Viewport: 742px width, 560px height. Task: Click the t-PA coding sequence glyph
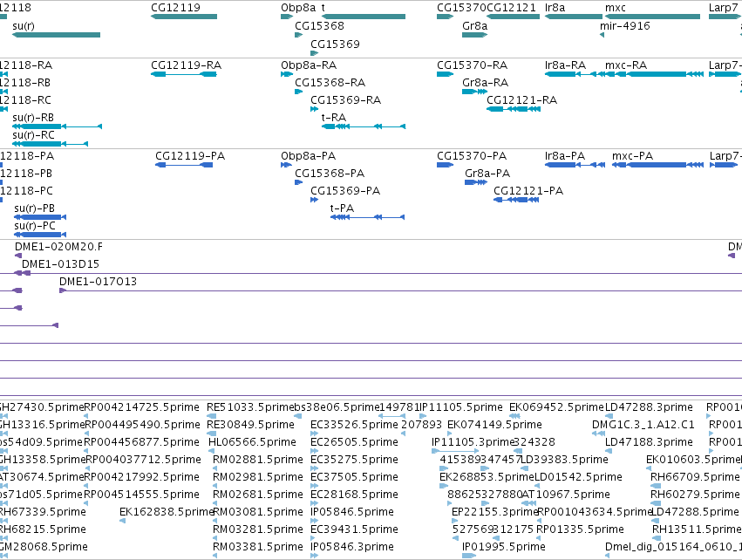click(368, 217)
